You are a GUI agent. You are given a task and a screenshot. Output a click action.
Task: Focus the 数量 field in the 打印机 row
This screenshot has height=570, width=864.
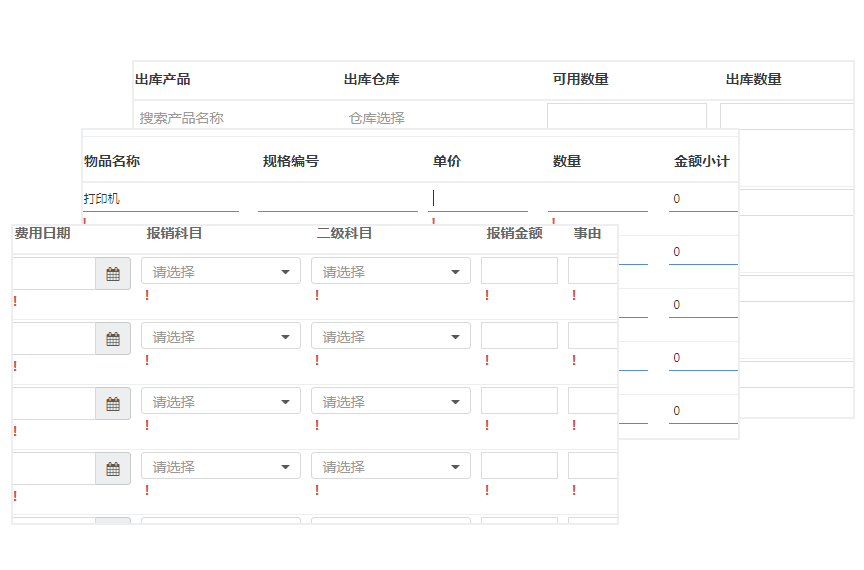point(598,198)
